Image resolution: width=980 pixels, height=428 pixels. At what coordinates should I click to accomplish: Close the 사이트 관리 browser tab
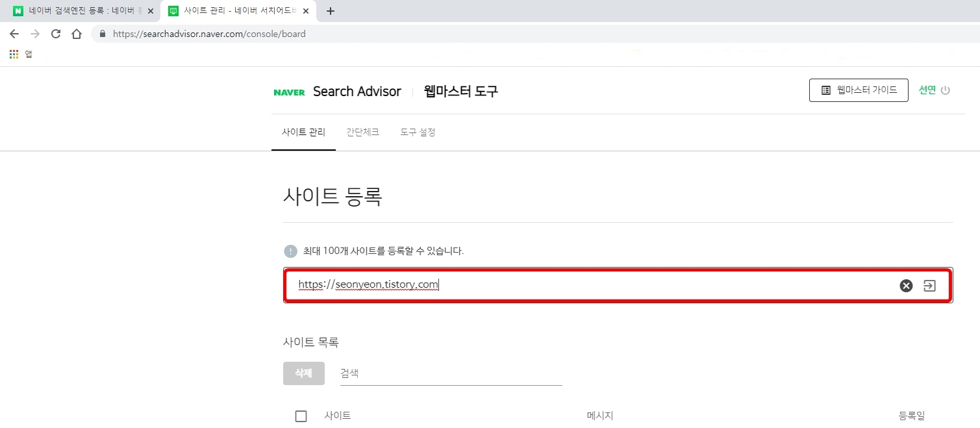point(306,11)
